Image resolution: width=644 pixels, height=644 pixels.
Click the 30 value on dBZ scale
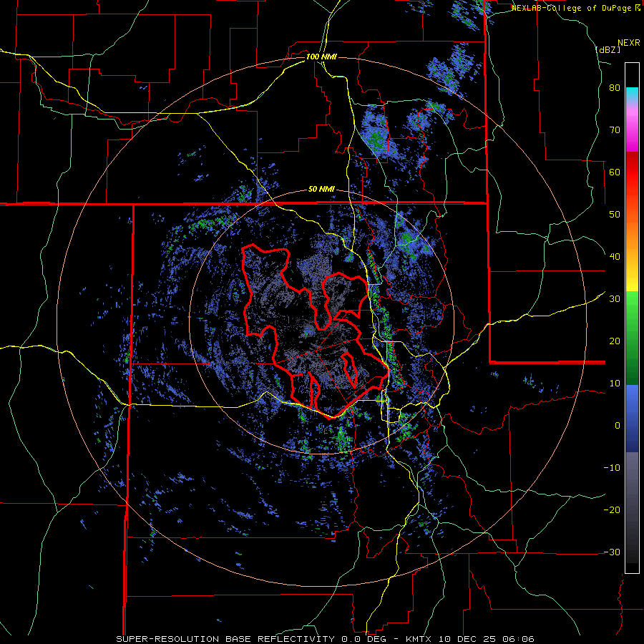[x=615, y=299]
